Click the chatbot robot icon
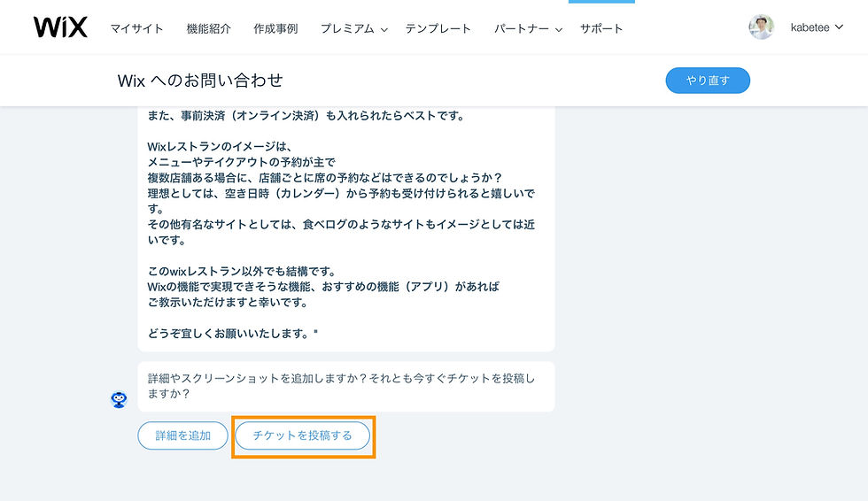The height and width of the screenshot is (501, 868). 119,398
